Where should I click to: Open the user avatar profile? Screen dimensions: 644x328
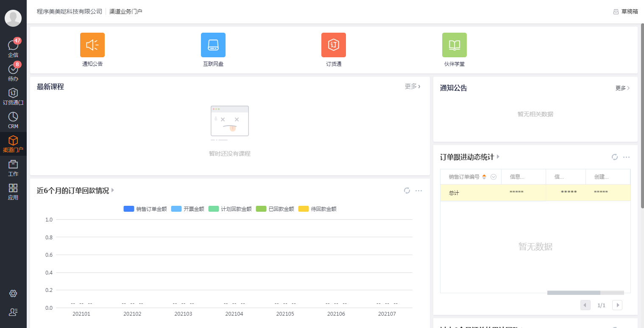pos(13,18)
